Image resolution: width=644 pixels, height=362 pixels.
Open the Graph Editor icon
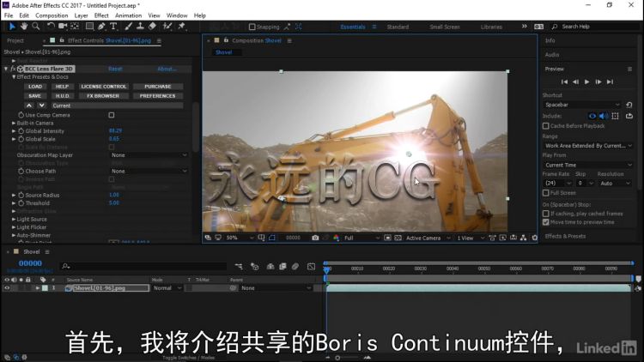[312, 267]
